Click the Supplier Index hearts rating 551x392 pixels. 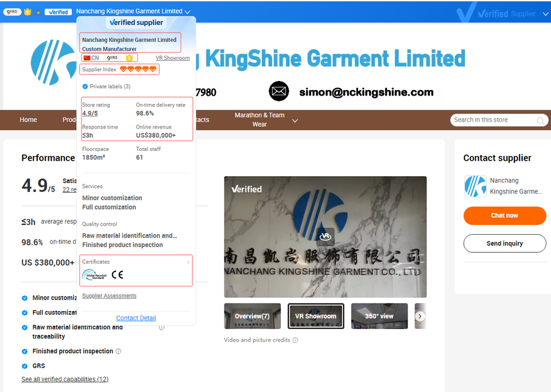click(x=138, y=69)
